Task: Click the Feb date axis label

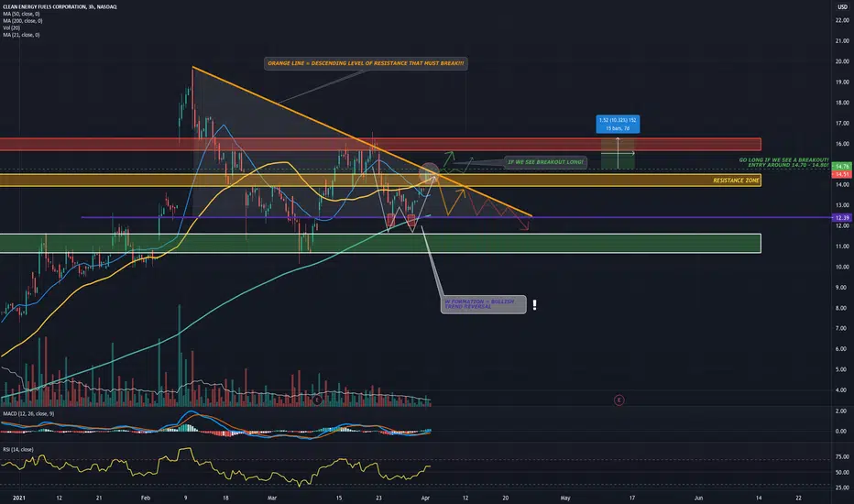Action: 146,498
